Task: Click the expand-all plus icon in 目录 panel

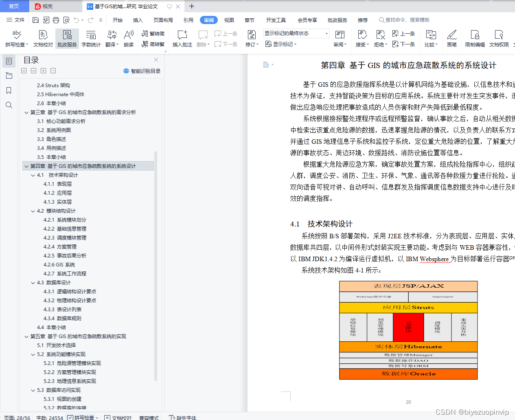Action: [43, 70]
